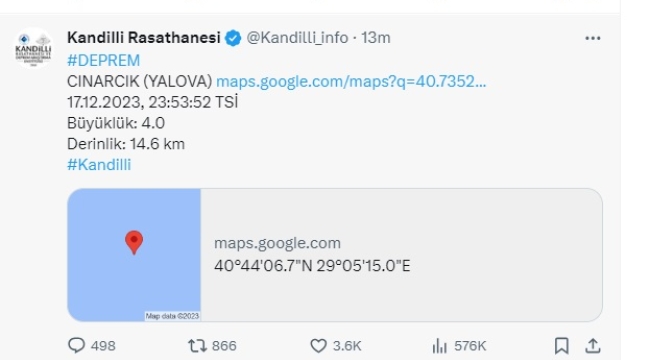Open the reply comment icon
This screenshot has width=650, height=360.
[x=76, y=345]
